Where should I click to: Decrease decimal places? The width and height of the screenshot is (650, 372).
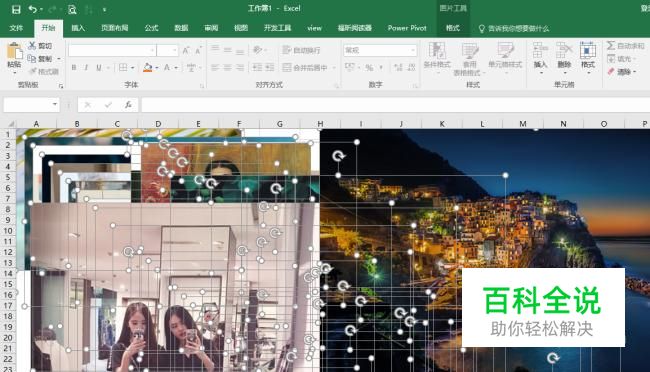(411, 67)
